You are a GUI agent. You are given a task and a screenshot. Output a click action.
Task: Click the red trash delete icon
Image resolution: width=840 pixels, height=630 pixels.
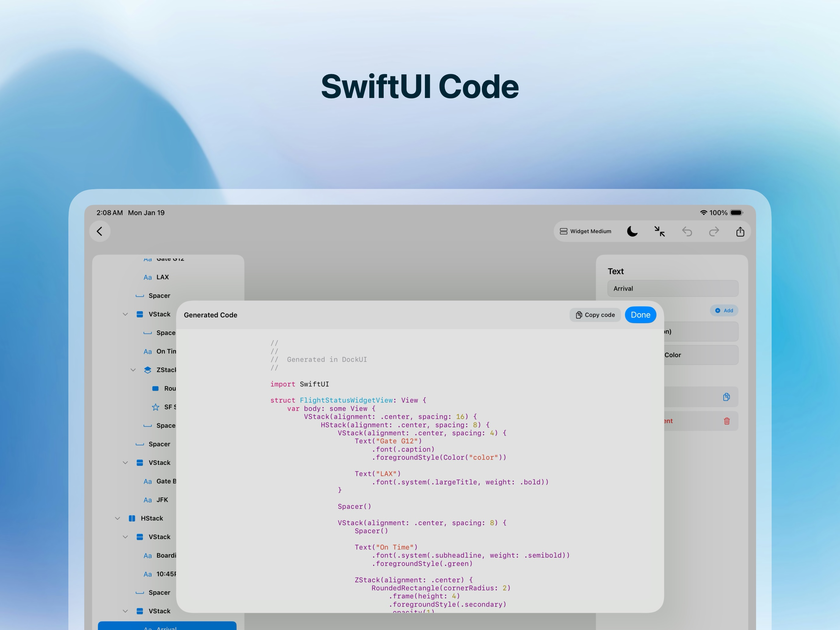pyautogui.click(x=726, y=421)
